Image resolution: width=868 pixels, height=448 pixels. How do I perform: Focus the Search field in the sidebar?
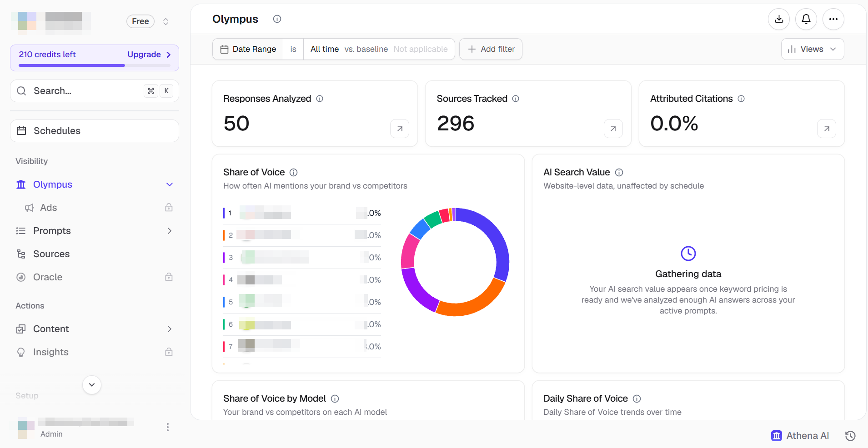[x=95, y=91]
